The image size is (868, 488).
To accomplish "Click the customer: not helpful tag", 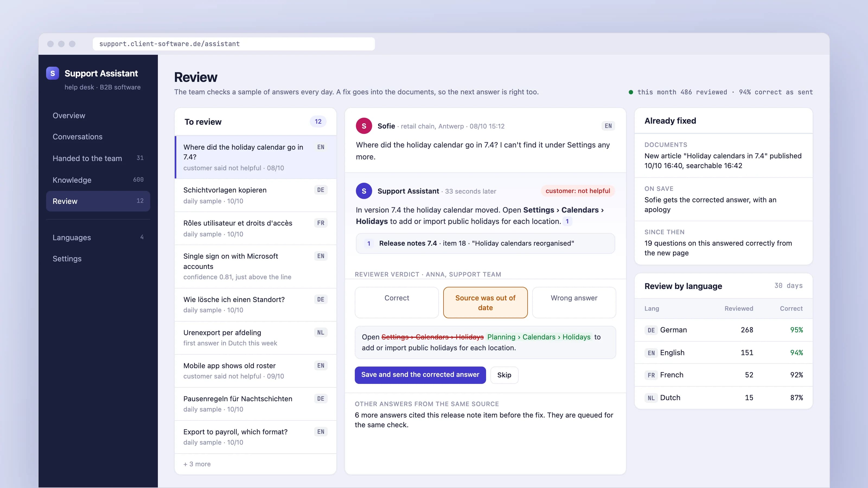I will point(578,191).
